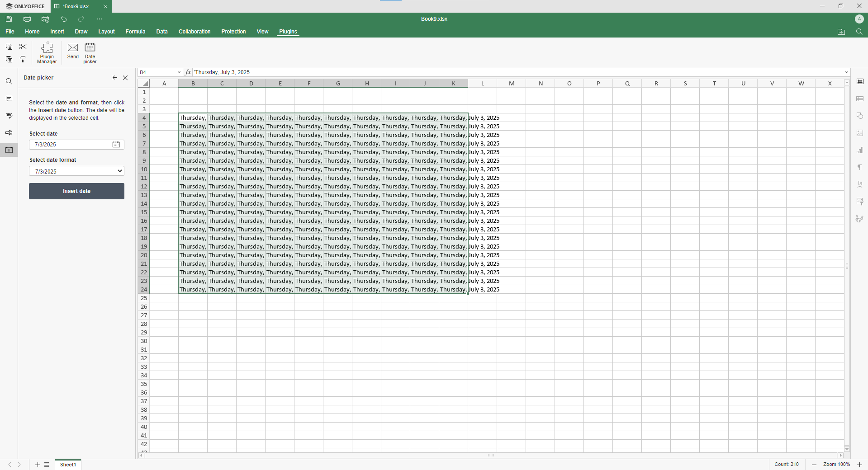Click the Send plugin icon

72,51
